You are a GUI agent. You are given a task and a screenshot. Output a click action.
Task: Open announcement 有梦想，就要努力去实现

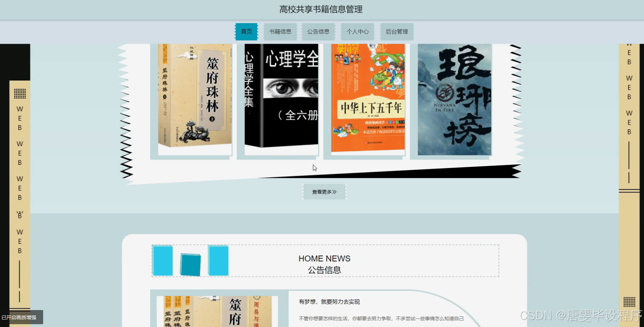(x=329, y=302)
